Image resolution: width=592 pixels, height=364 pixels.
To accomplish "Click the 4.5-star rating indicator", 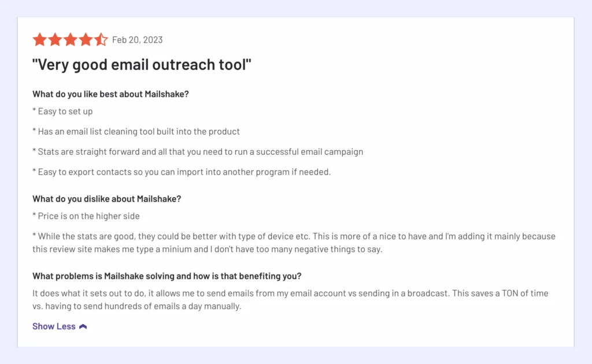I will [x=70, y=39].
